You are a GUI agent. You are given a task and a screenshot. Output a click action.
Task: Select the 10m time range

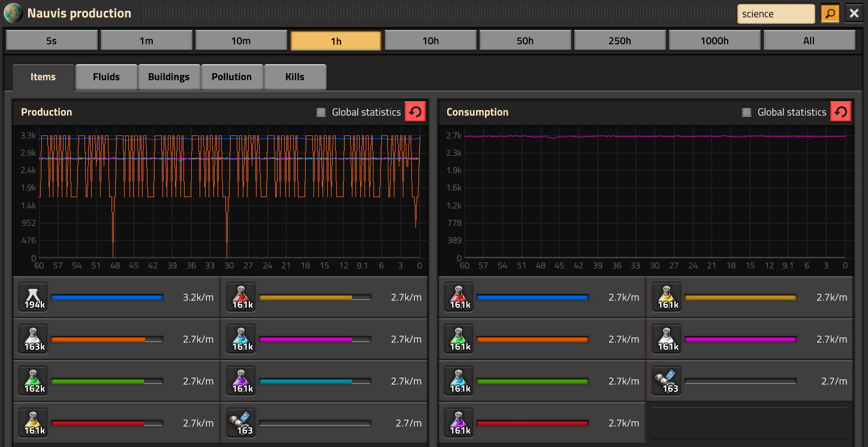[x=241, y=41]
